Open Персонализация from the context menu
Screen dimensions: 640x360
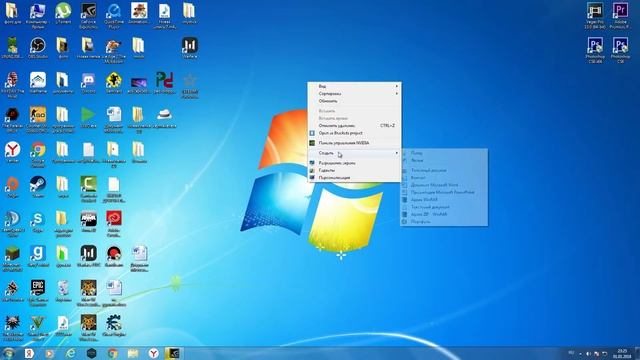[354, 178]
